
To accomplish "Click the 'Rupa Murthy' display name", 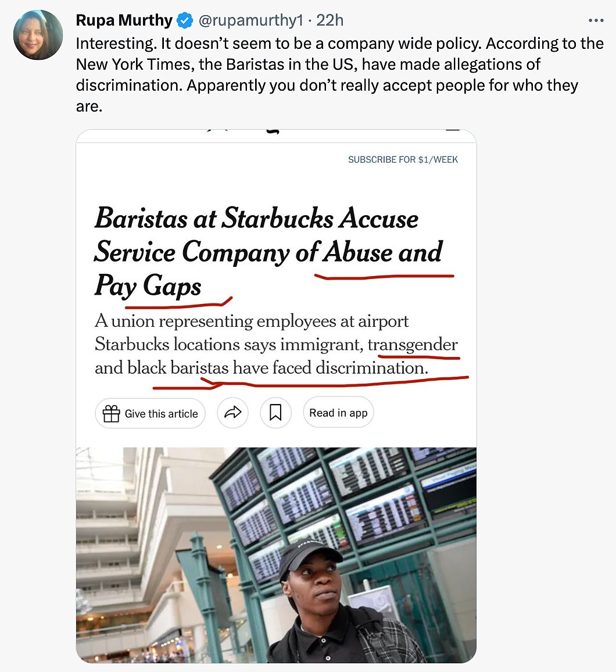I will click(124, 20).
